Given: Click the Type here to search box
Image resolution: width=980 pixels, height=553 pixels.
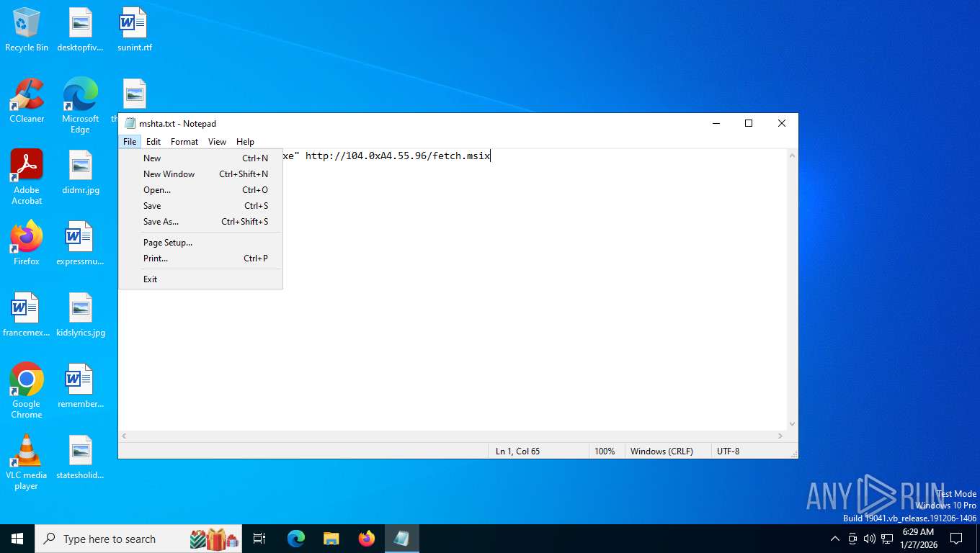Looking at the screenshot, I should [x=140, y=539].
